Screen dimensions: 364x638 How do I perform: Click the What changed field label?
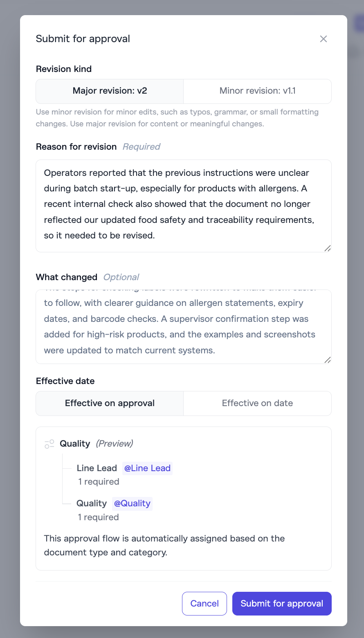tap(67, 277)
